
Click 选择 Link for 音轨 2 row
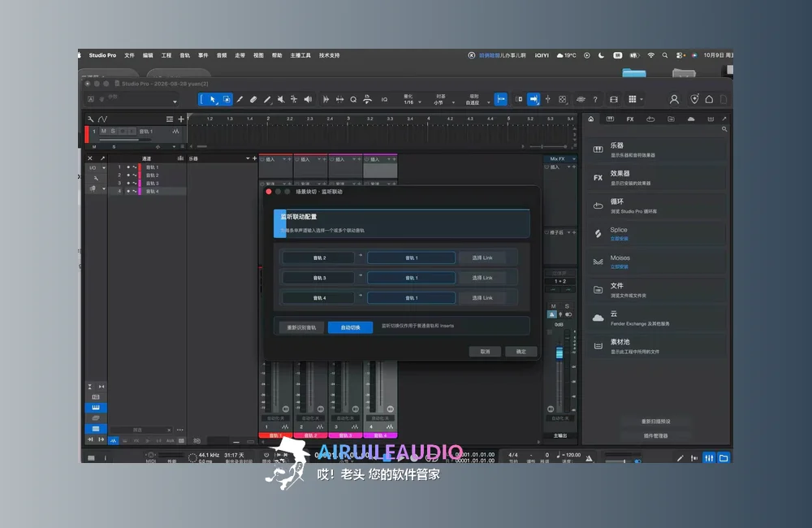pos(482,258)
